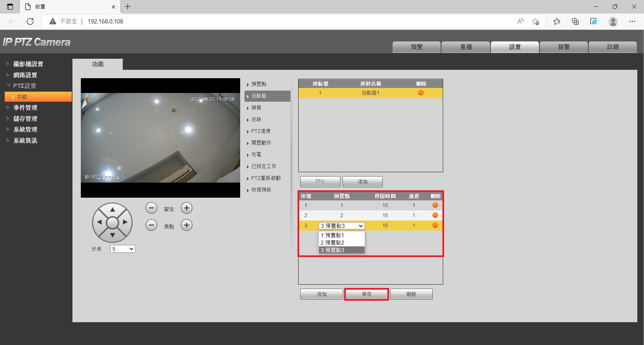Expand 儲存管理 in the sidebar

(25, 119)
